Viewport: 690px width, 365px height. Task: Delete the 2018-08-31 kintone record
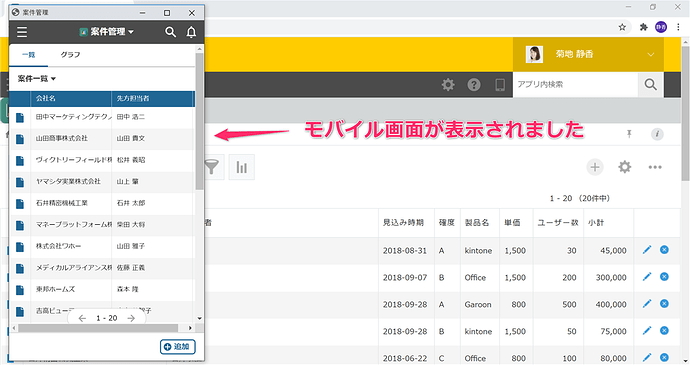click(x=664, y=250)
